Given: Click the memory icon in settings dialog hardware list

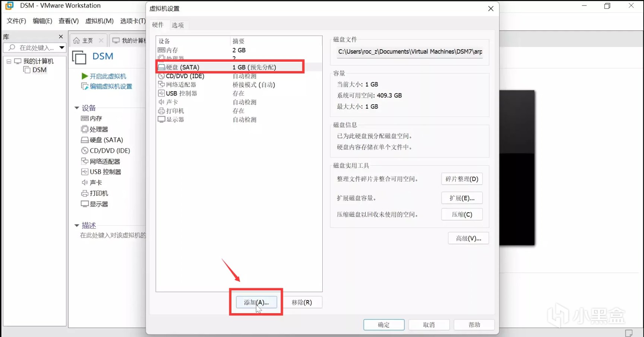Looking at the screenshot, I should pos(161,50).
